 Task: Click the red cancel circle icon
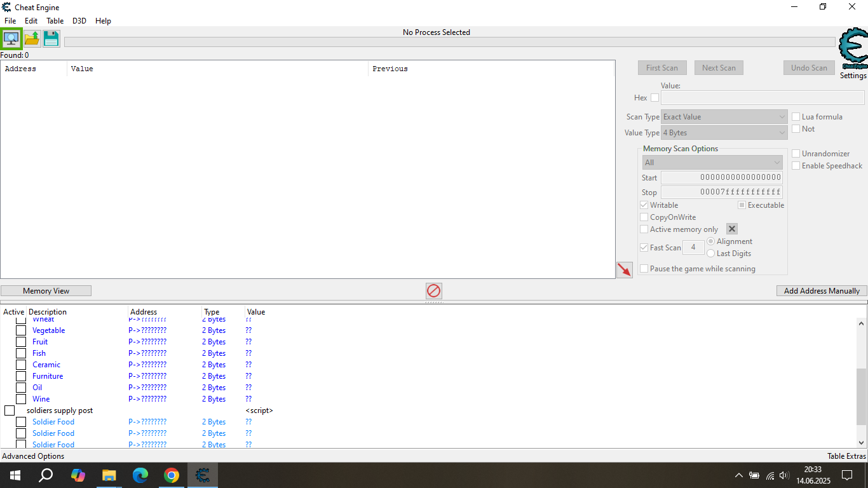[x=434, y=290]
